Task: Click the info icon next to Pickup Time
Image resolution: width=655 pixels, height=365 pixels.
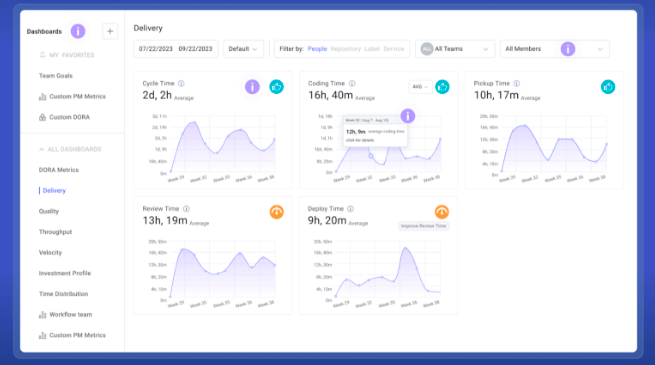Action: pyautogui.click(x=517, y=84)
